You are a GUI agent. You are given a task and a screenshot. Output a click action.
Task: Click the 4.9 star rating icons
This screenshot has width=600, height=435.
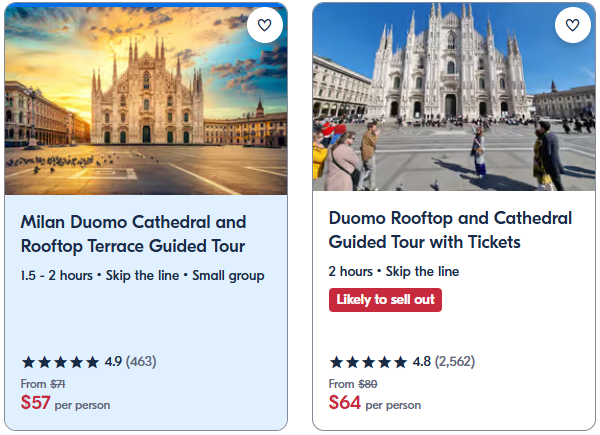[x=60, y=362]
